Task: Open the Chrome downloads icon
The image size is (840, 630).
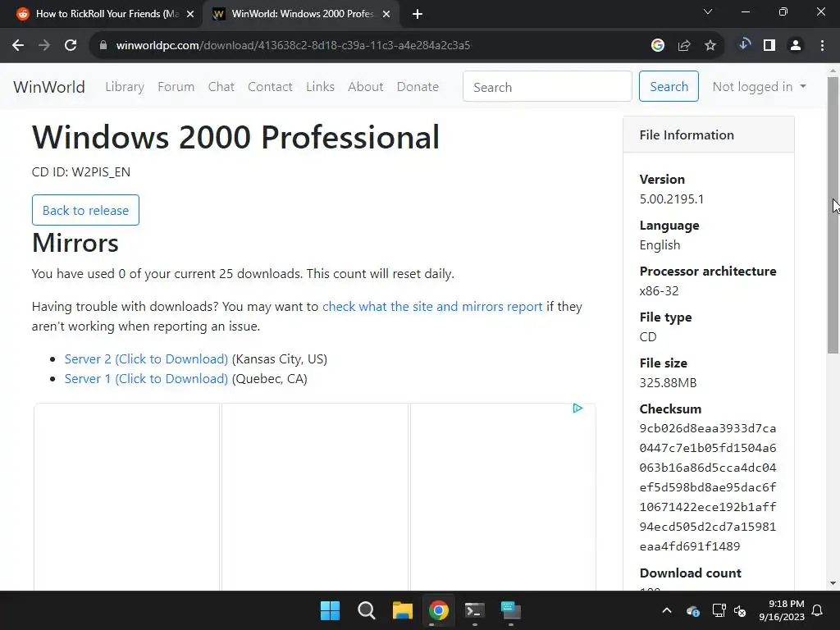Action: tap(744, 45)
